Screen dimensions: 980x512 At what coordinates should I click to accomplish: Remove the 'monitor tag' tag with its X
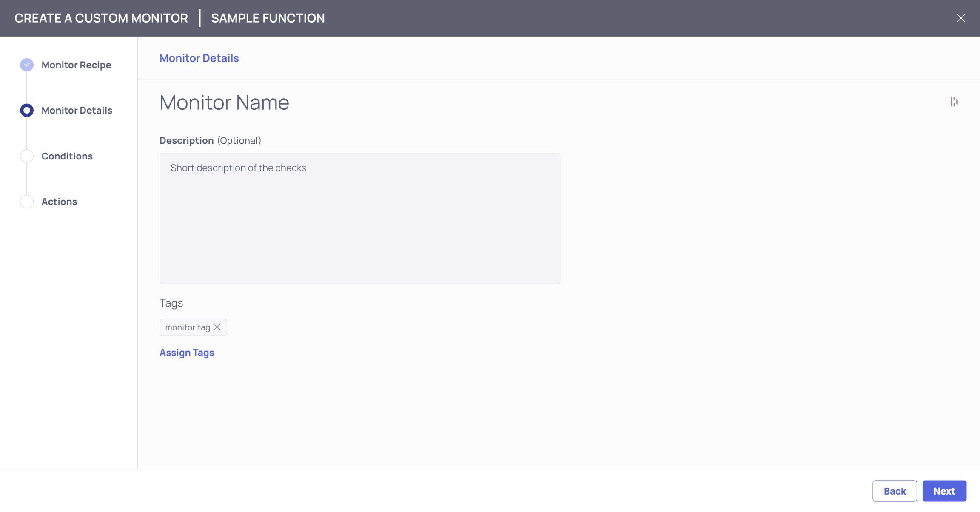(x=217, y=327)
